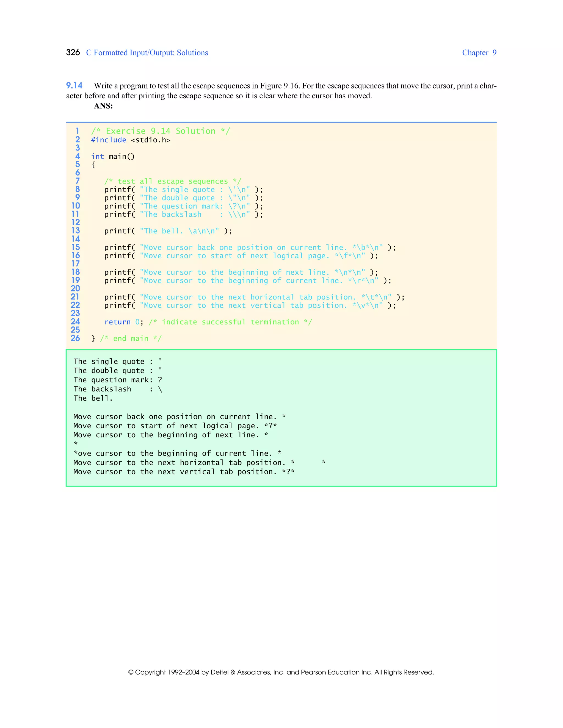Image resolution: width=563 pixels, height=728 pixels.
Task: Click the printf line for backslash in code
Action: 183,214
